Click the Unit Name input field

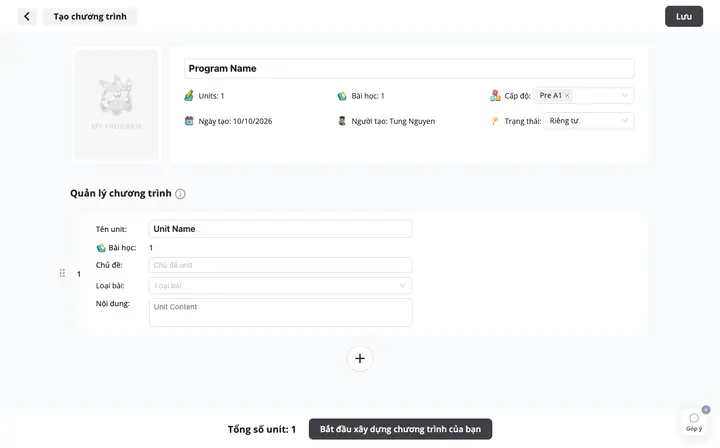[x=280, y=229]
